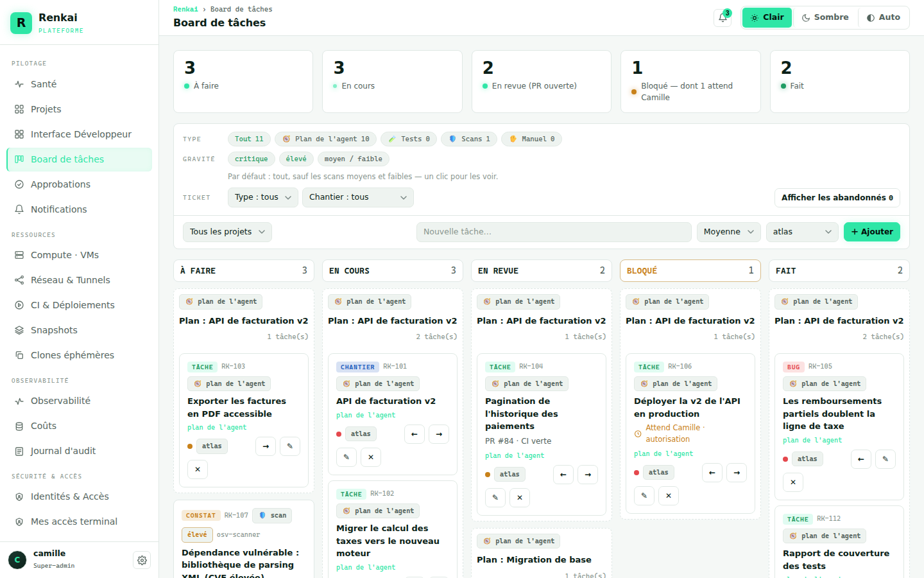Viewport: 924px width, 578px height.
Task: Move RK-104 Pagination task back
Action: 563,475
